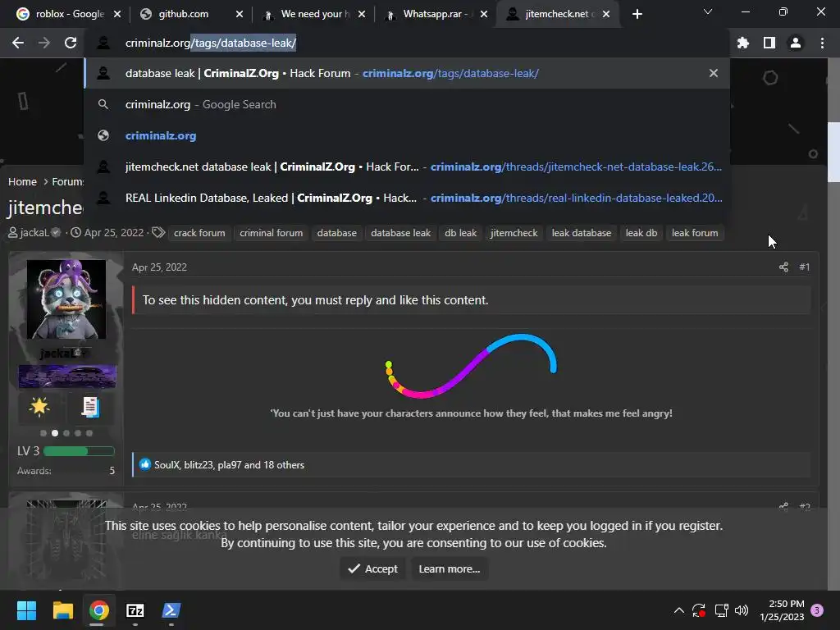840x630 pixels.
Task: Open the jitemcheck.net database leak suggestion
Action: tap(407, 167)
